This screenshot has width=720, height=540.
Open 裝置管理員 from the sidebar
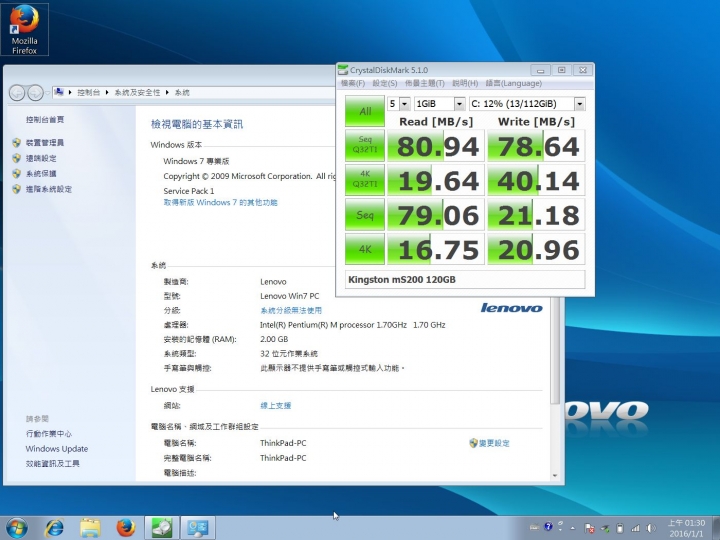[45, 143]
